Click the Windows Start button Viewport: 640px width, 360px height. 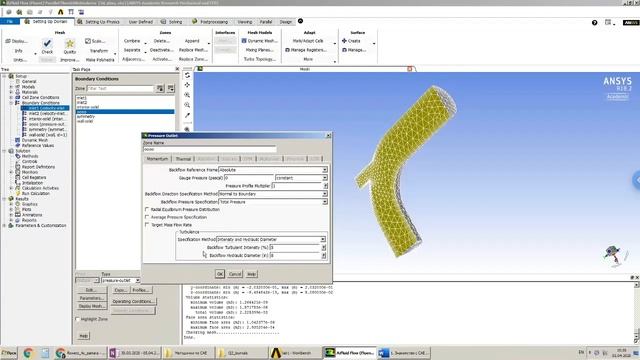9,353
